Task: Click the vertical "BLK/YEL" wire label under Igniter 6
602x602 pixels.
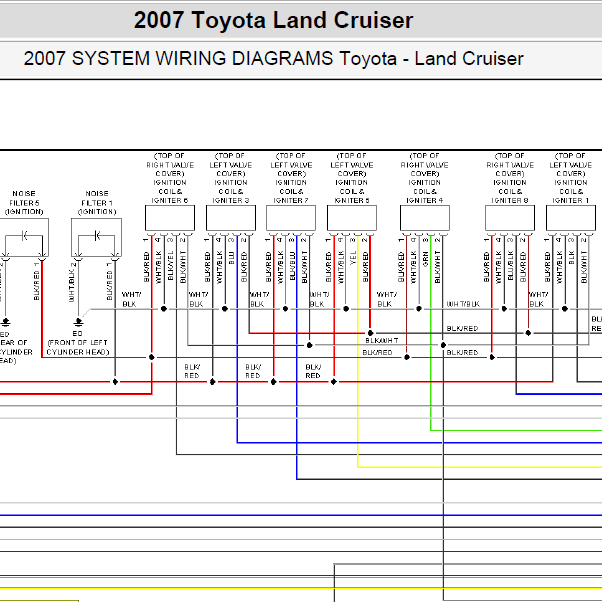Action: pos(171,266)
